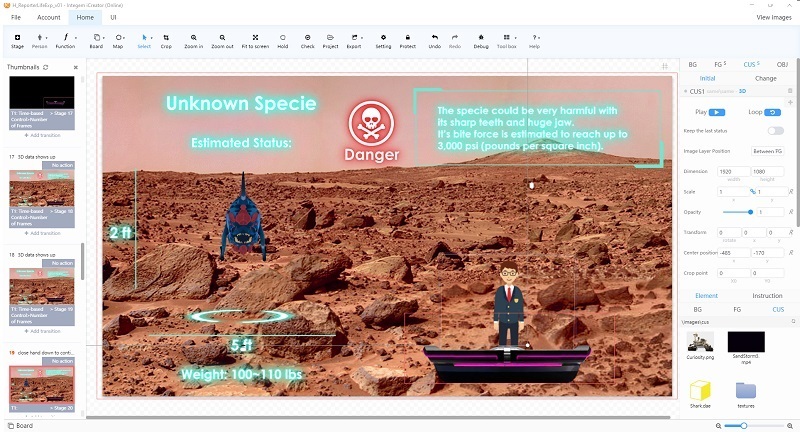Select the BG tab in properties
This screenshot has width=800, height=432.
(692, 65)
